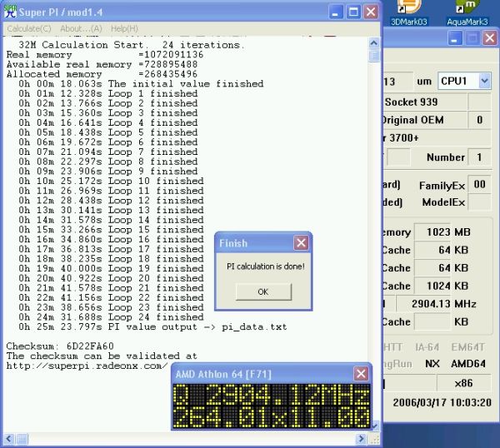This screenshot has height=448, width=500.
Task: Open the Calculate(C) menu
Action: (x=29, y=28)
